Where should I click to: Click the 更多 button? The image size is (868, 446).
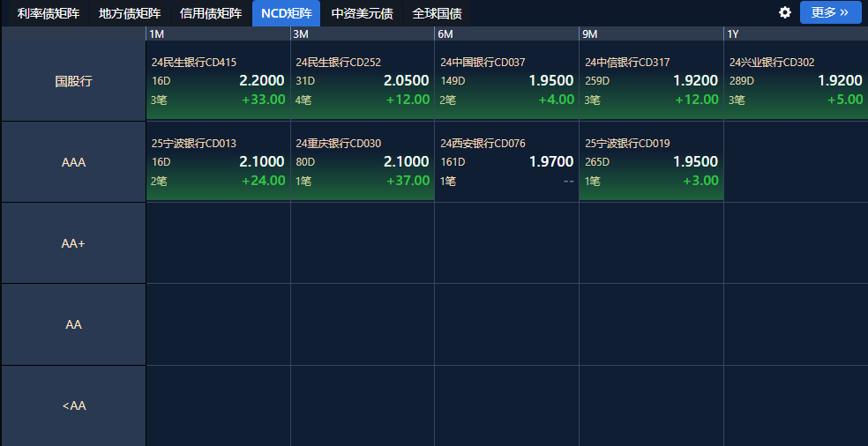(x=830, y=12)
